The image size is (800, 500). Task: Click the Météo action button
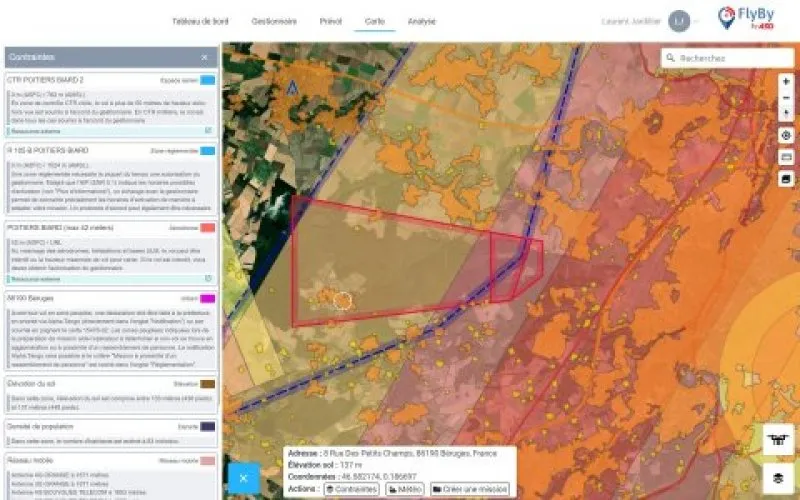point(405,489)
